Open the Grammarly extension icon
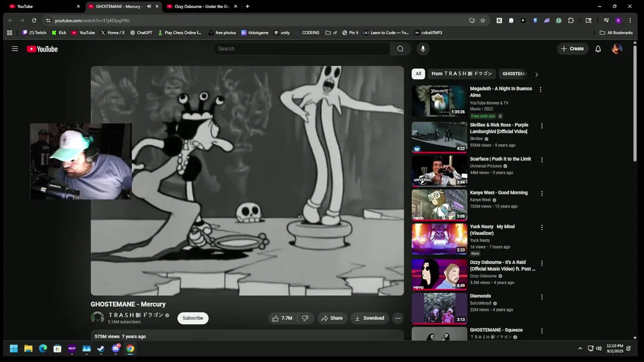 tap(558, 21)
